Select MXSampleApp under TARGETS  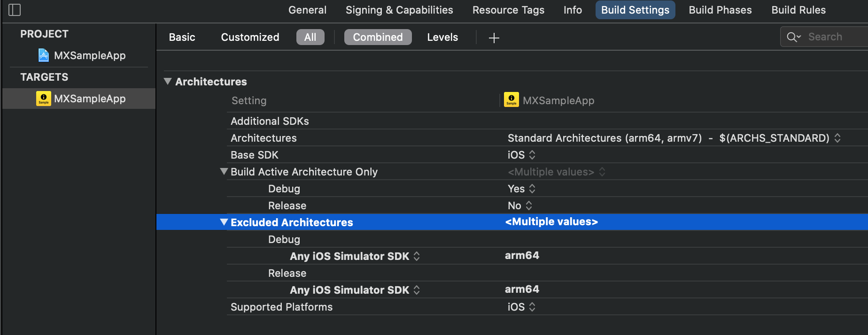click(79, 99)
